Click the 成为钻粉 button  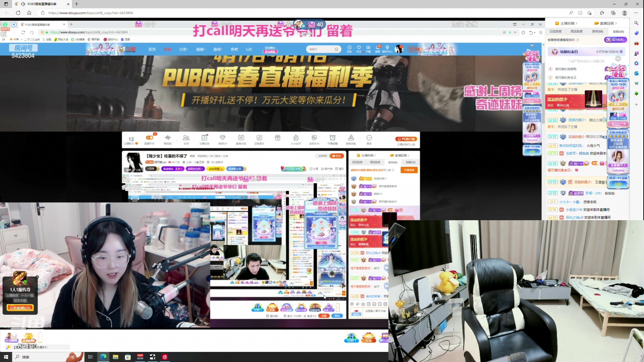click(615, 40)
